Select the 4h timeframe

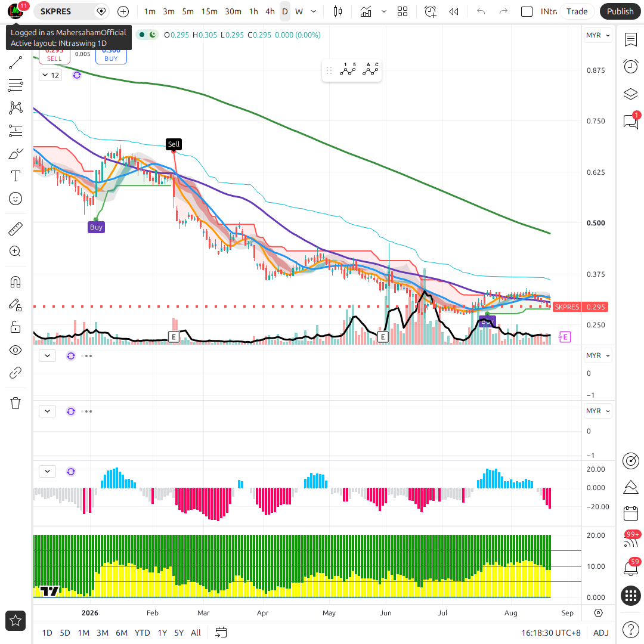(270, 11)
